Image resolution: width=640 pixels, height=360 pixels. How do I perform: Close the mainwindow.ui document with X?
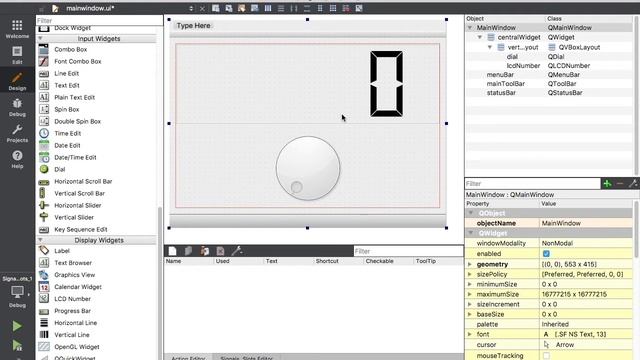tap(202, 9)
